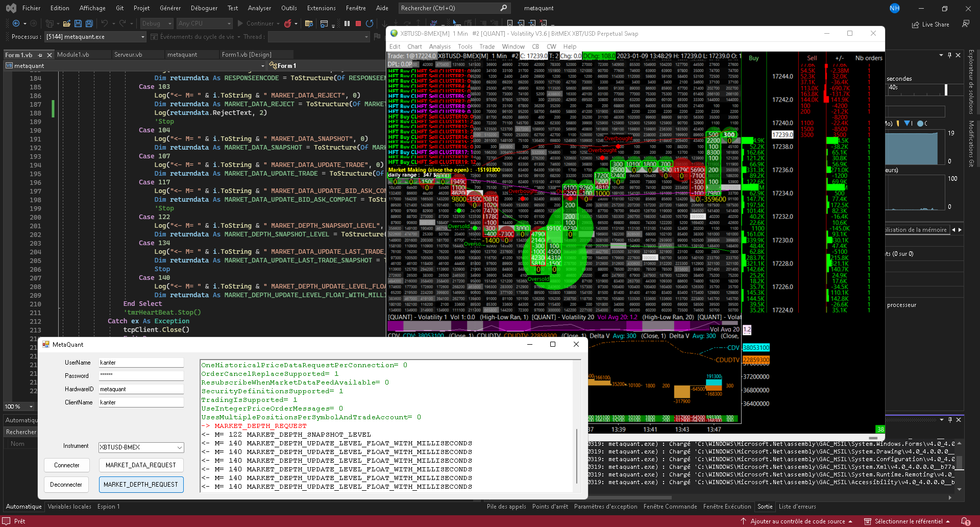Open the Fichier menu
The height and width of the screenshot is (527, 980).
click(31, 8)
